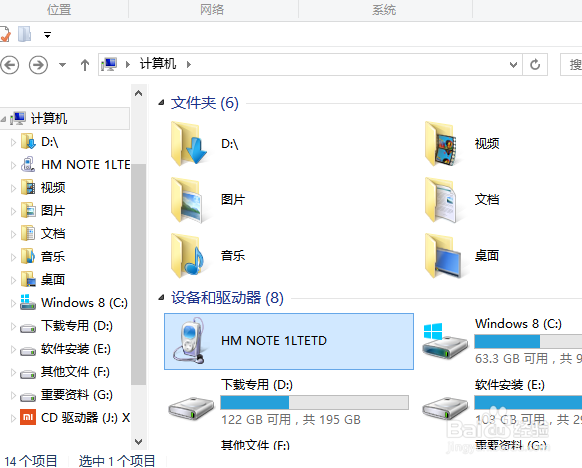582x468 pixels.
Task: Open the Quick Access Toolbar customize dropdown
Action: click(47, 35)
